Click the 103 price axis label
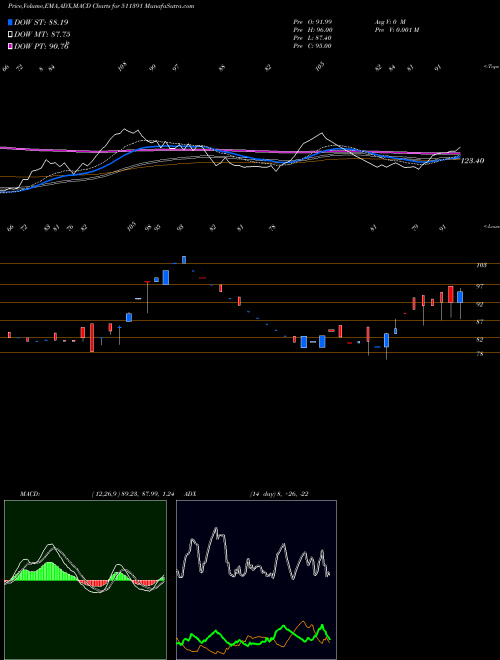 (481, 265)
